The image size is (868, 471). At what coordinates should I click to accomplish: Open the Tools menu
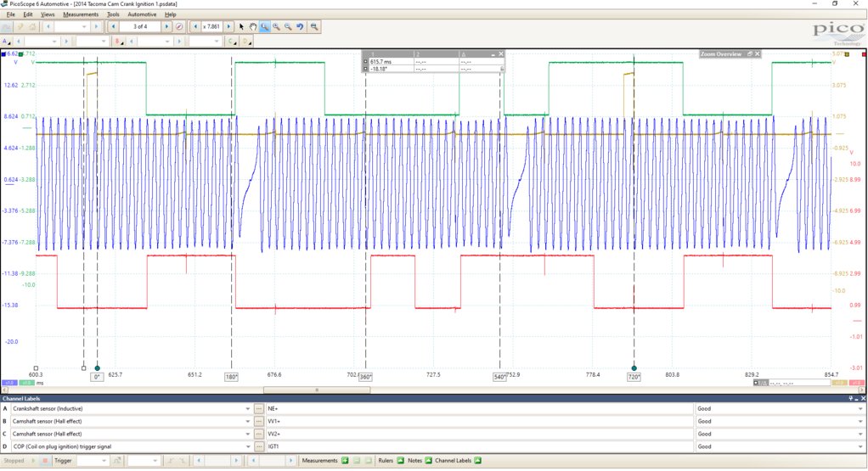(x=113, y=14)
